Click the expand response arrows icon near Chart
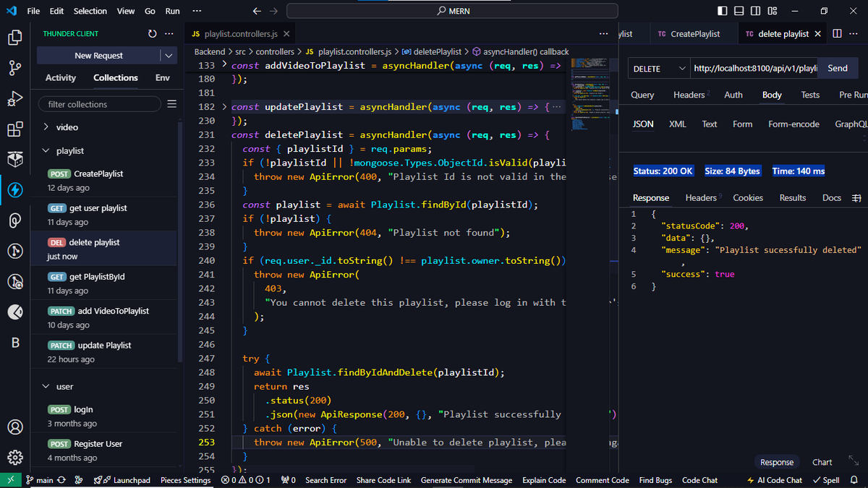 pyautogui.click(x=854, y=461)
